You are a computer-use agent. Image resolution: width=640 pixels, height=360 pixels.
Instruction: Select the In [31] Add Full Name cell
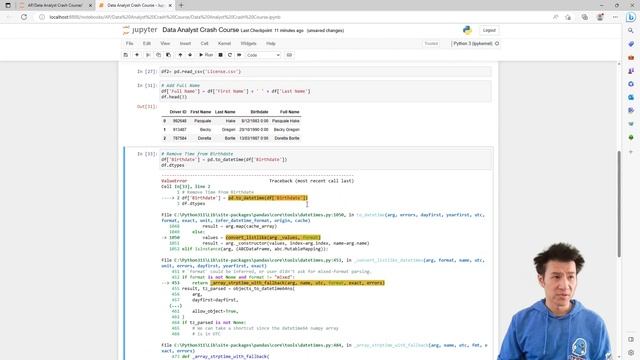coord(325,91)
